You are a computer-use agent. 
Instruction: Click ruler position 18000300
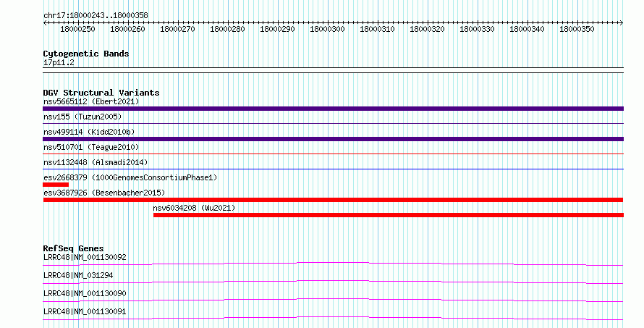click(327, 29)
